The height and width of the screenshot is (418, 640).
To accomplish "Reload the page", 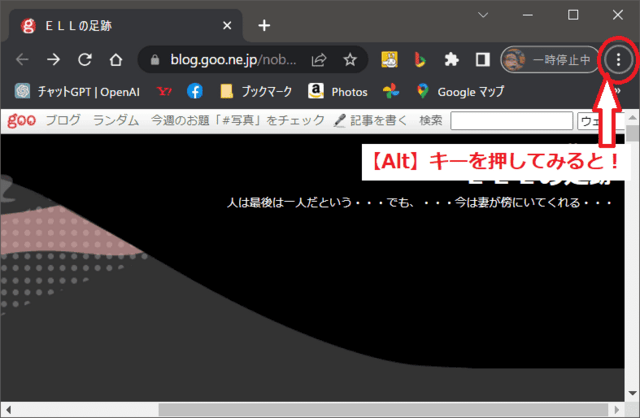I will pos(85,60).
